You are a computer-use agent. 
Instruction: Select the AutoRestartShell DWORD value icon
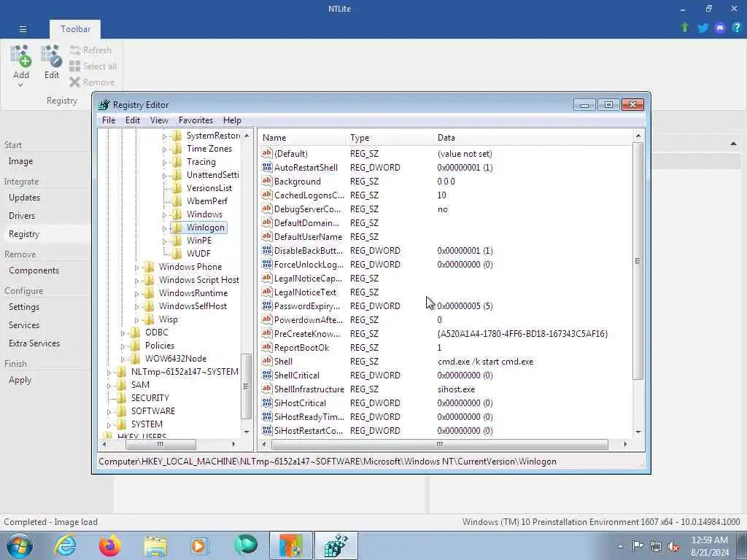pyautogui.click(x=267, y=168)
